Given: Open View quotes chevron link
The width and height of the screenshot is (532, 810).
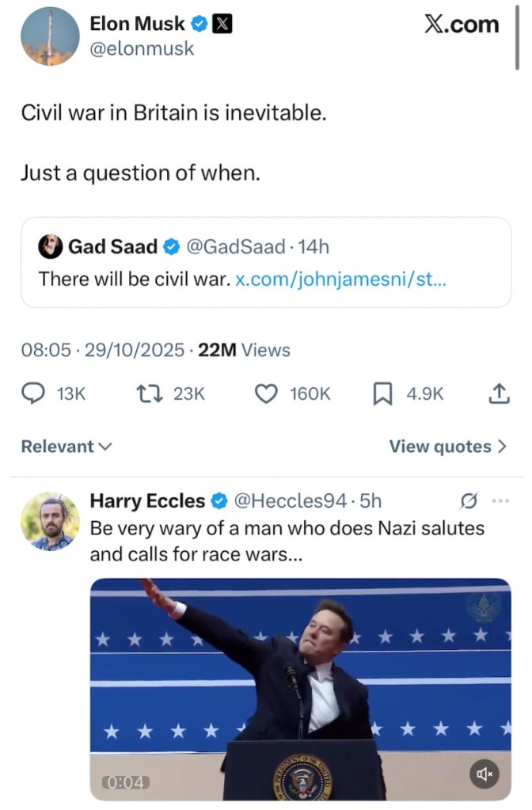Looking at the screenshot, I should pyautogui.click(x=447, y=447).
